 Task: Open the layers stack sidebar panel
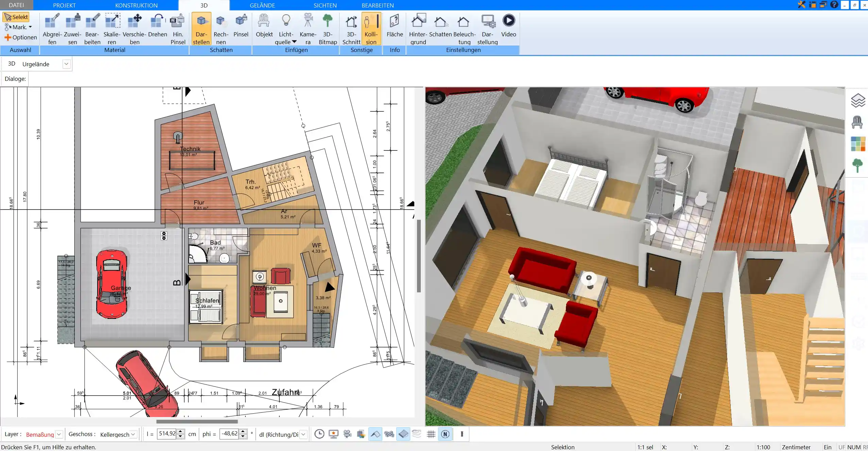coord(857,101)
